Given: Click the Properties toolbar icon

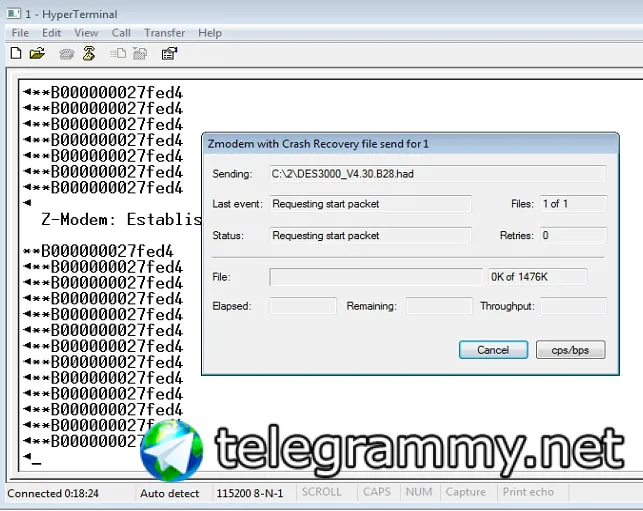Looking at the screenshot, I should 169,53.
